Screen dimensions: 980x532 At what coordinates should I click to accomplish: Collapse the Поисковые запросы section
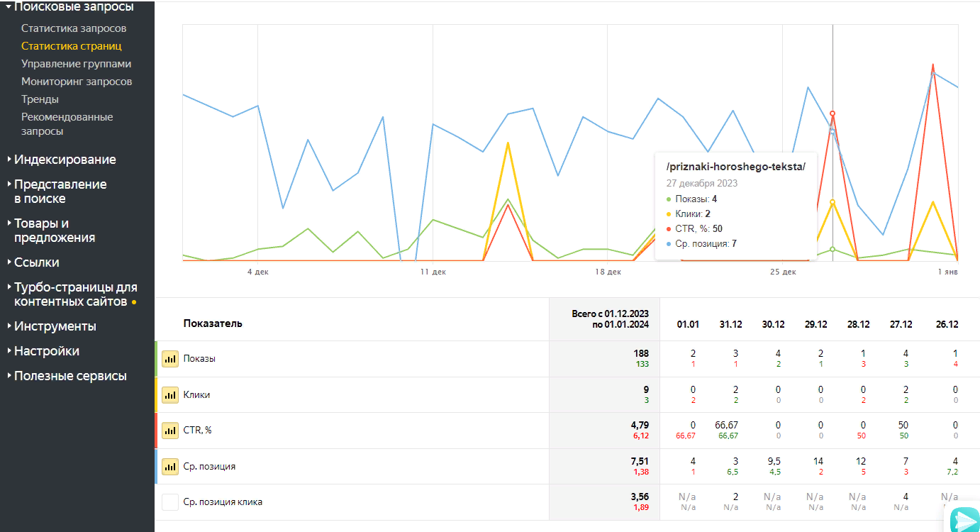click(73, 7)
